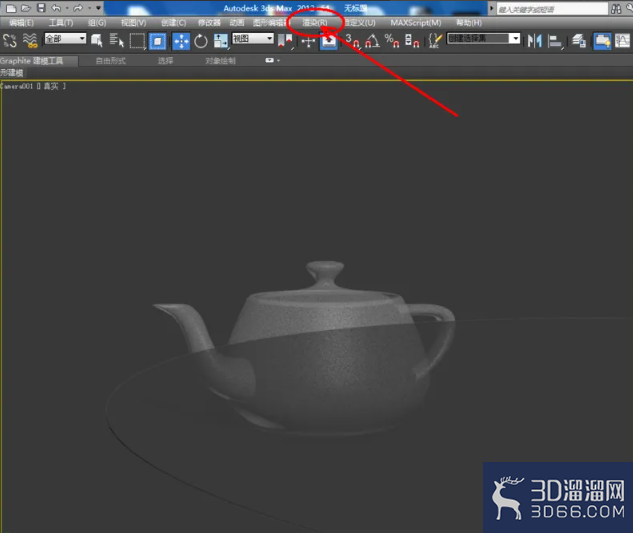Open the 帮助(H) menu
Viewport: 633px width, 533px height.
469,23
